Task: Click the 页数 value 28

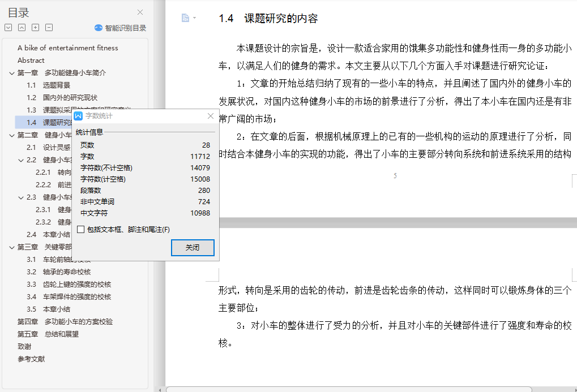Action: point(206,145)
